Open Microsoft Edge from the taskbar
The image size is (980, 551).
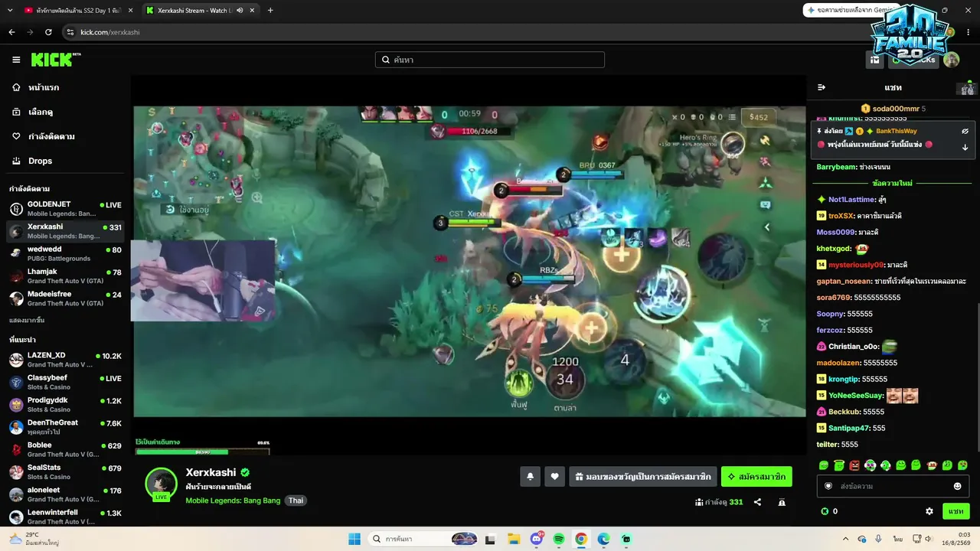[x=603, y=539]
